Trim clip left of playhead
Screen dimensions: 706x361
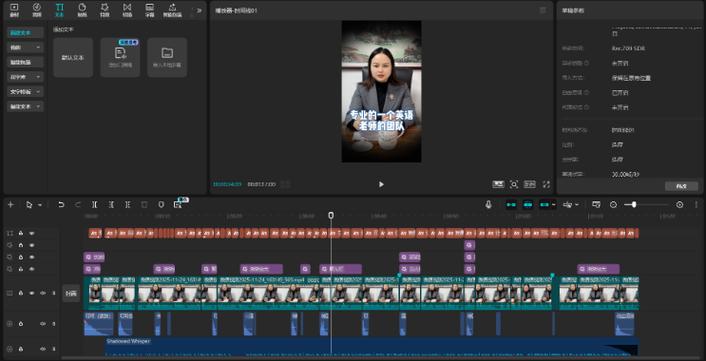click(111, 204)
